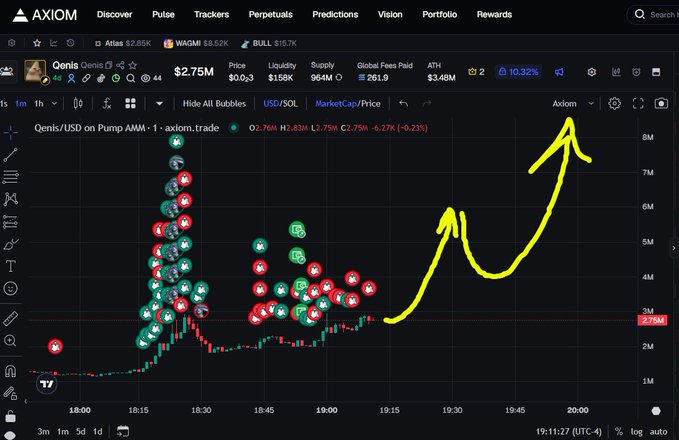679x440 pixels.
Task: Toggle stay in drawing mode
Action: point(10,393)
